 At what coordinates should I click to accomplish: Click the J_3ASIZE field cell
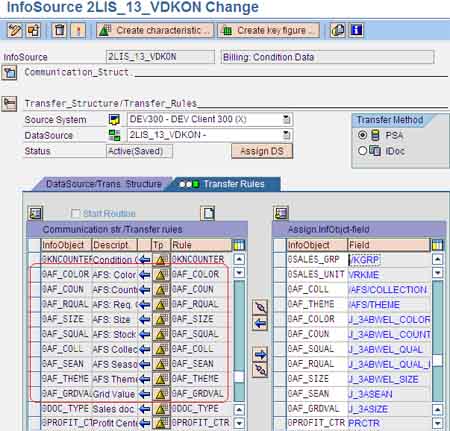tap(389, 409)
